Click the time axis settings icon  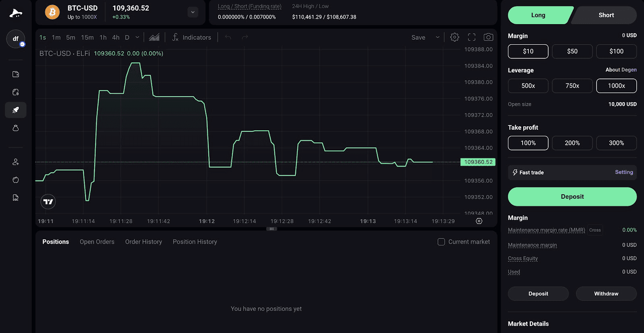click(479, 221)
